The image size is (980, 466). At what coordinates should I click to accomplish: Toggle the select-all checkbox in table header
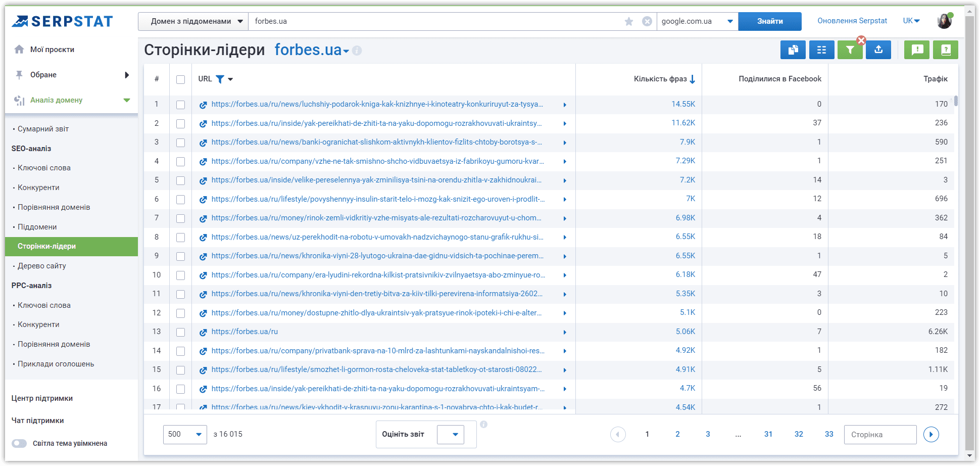click(x=180, y=79)
